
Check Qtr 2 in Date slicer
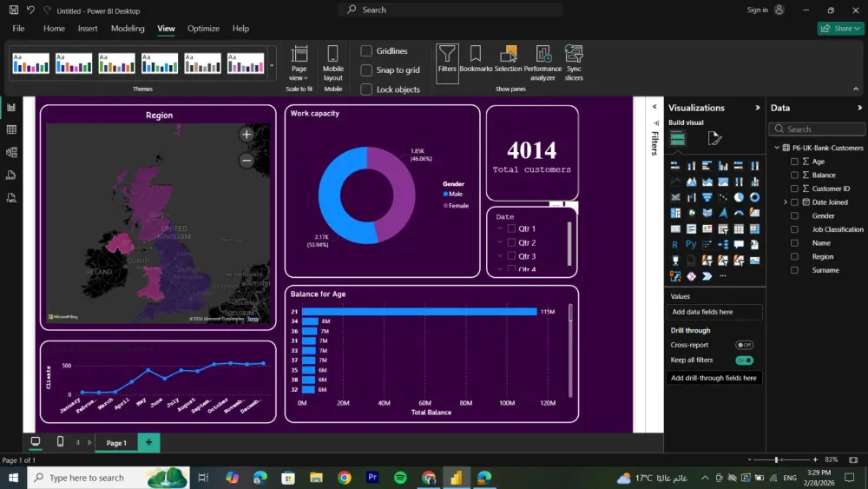(x=511, y=242)
